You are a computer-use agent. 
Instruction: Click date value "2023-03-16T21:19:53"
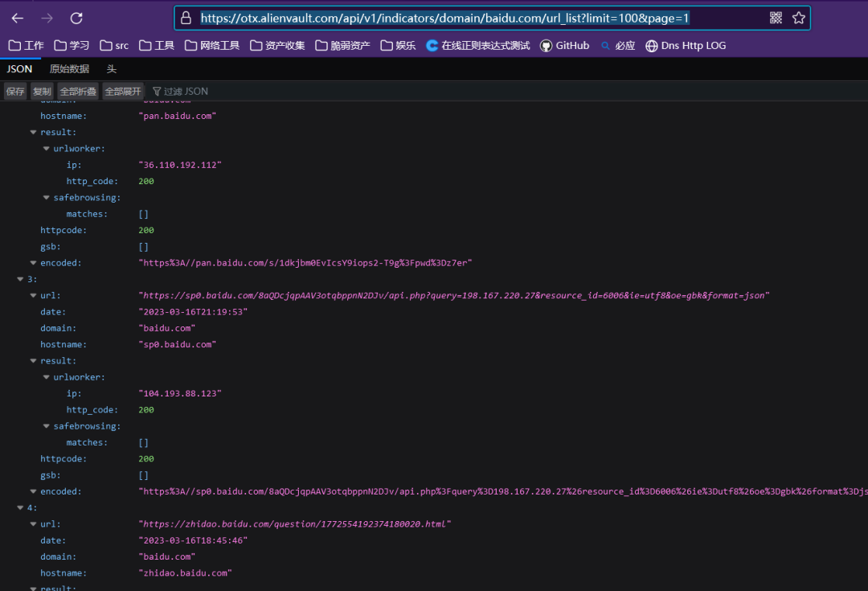click(x=193, y=312)
